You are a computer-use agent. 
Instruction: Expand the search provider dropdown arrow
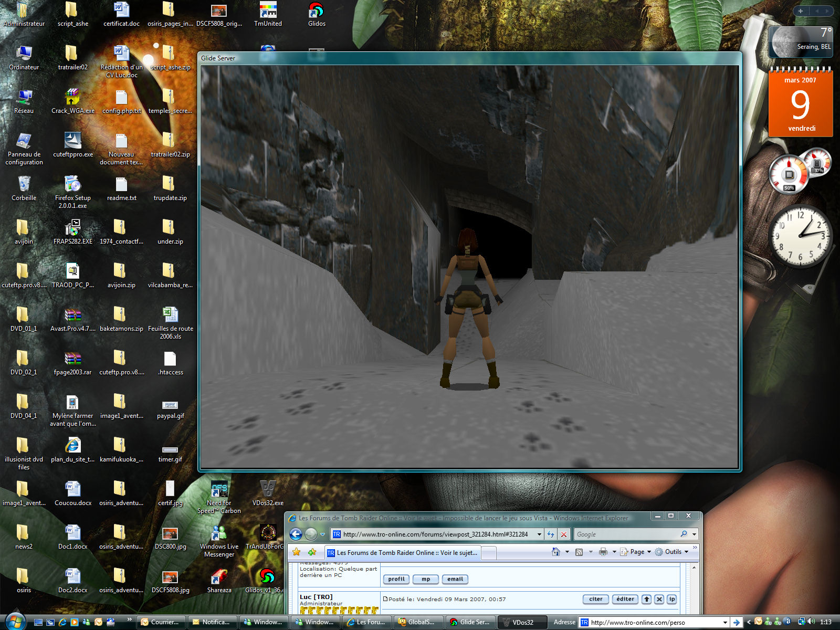(x=695, y=534)
